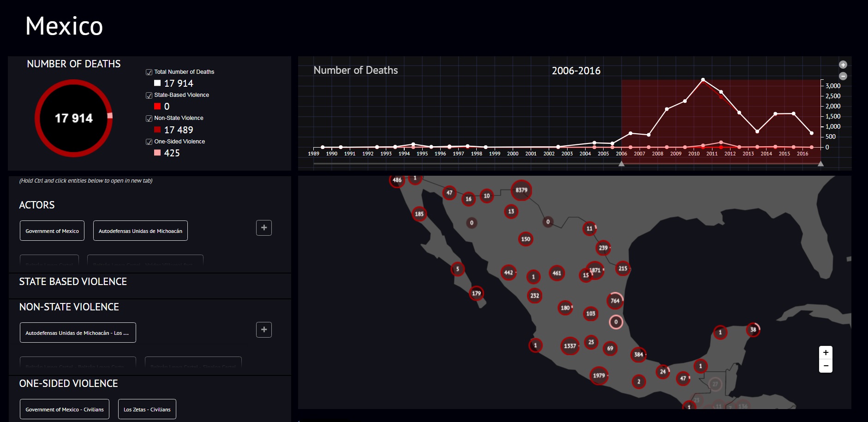Click the 764 deaths map marker
Viewport: 868px width, 422px height.
tap(615, 301)
